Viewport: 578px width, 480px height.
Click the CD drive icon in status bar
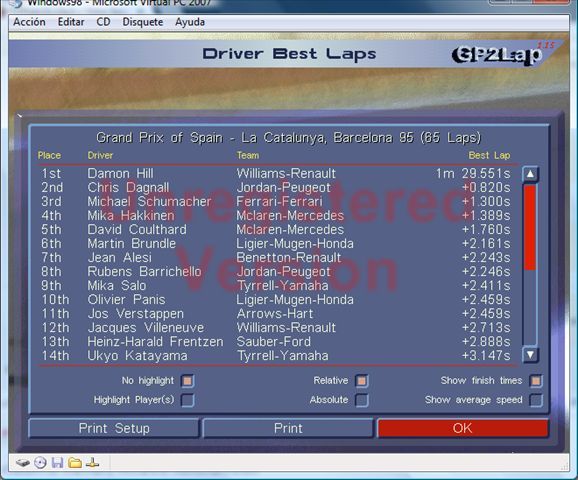[40, 462]
